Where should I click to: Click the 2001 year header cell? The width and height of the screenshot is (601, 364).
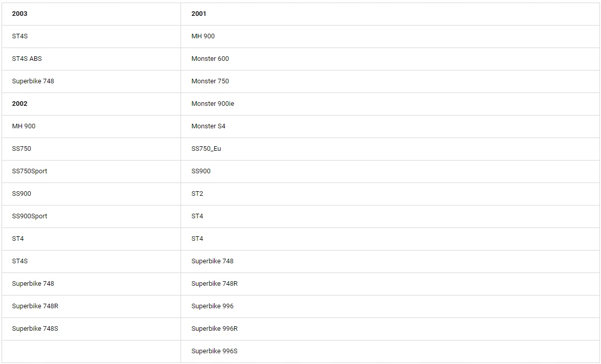[199, 14]
